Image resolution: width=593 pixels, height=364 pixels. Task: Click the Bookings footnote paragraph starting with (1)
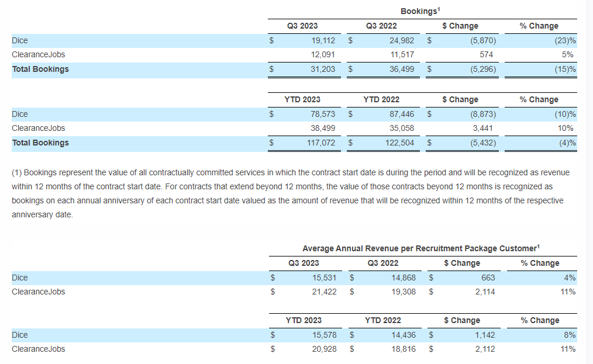(291, 193)
